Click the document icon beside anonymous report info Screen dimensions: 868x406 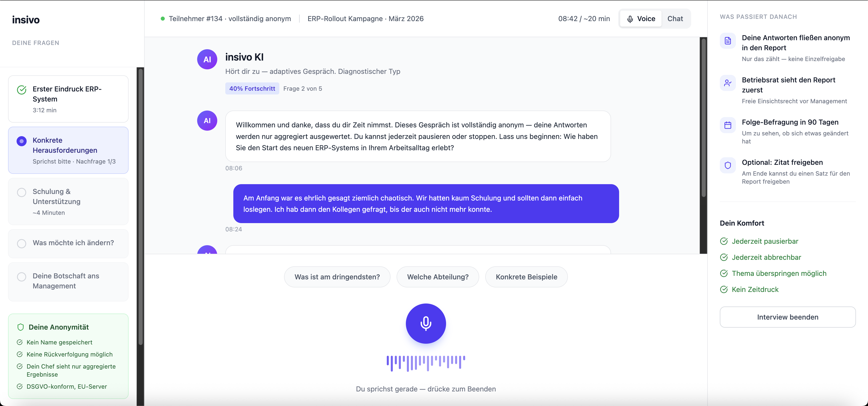pos(728,41)
